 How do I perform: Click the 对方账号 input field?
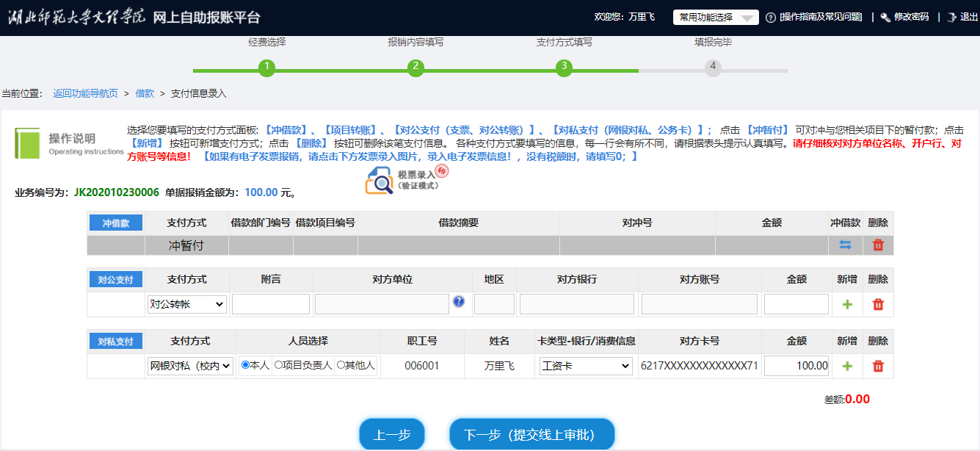click(700, 304)
